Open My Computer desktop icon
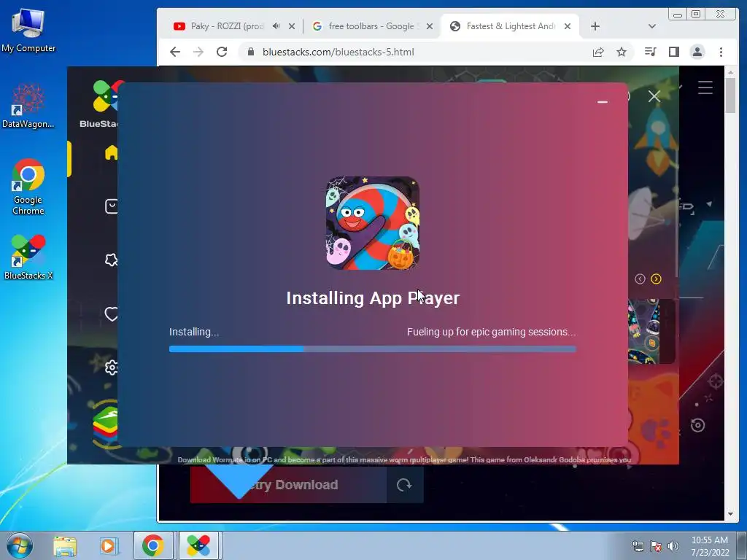This screenshot has height=560, width=747. tap(28, 31)
